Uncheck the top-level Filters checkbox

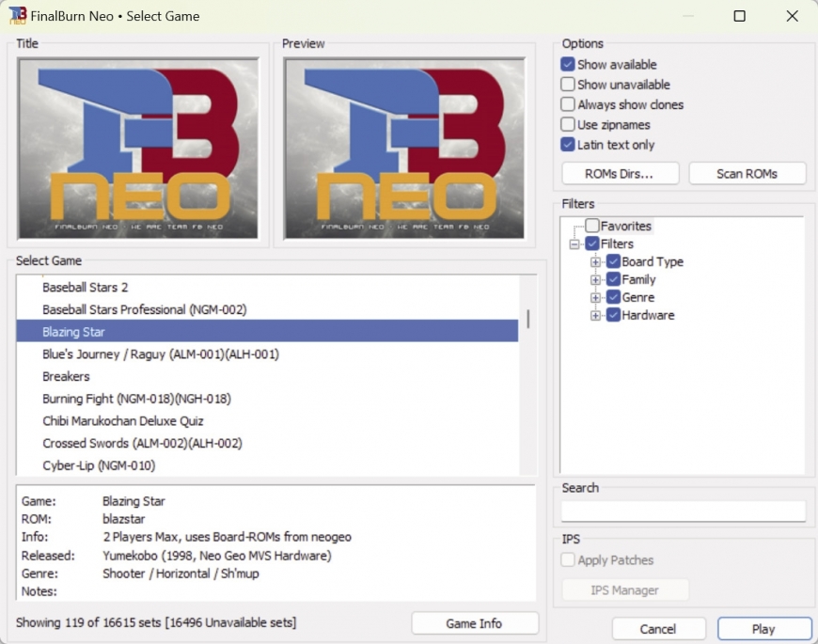click(592, 243)
